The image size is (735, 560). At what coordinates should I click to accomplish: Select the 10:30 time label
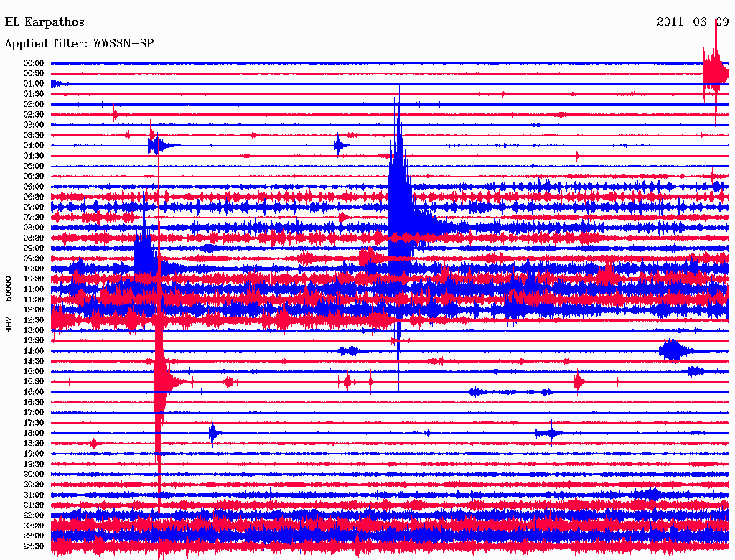click(33, 279)
